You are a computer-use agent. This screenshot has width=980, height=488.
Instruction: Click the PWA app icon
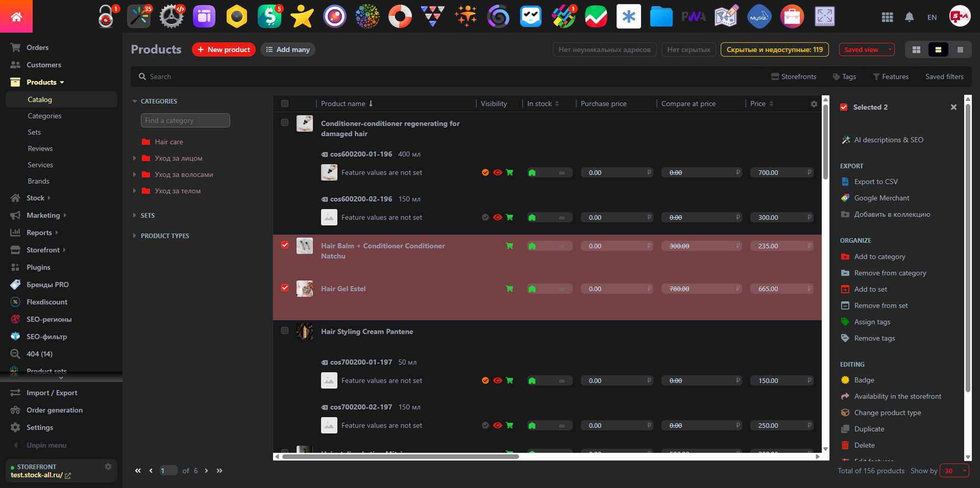point(694,16)
